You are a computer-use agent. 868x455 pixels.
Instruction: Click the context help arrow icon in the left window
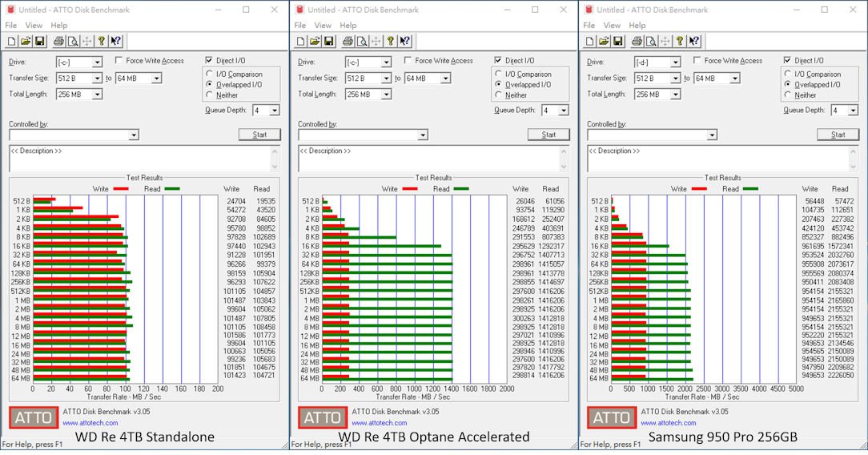tap(115, 41)
